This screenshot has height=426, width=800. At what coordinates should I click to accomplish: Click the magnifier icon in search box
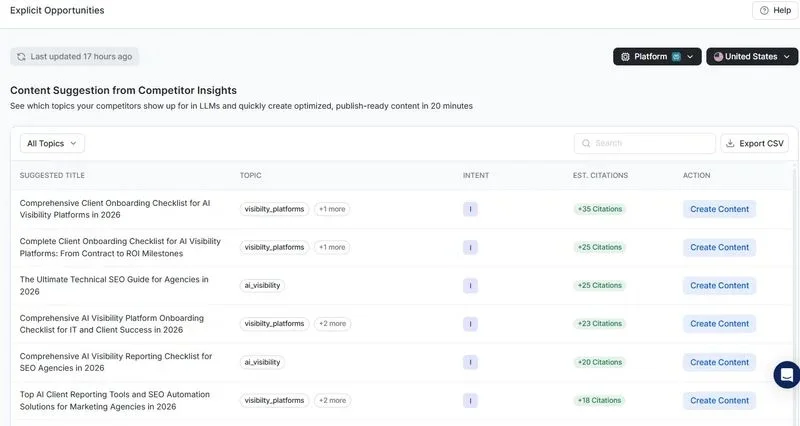586,143
